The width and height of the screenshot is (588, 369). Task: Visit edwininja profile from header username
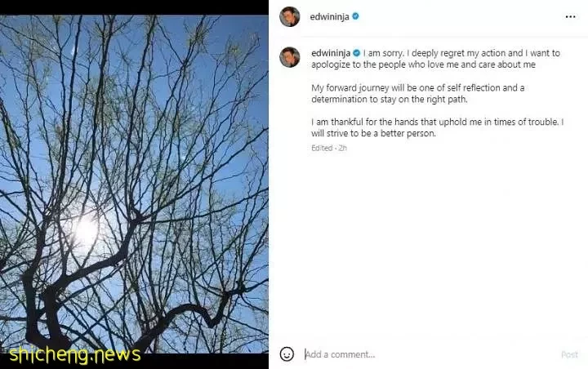coord(329,16)
